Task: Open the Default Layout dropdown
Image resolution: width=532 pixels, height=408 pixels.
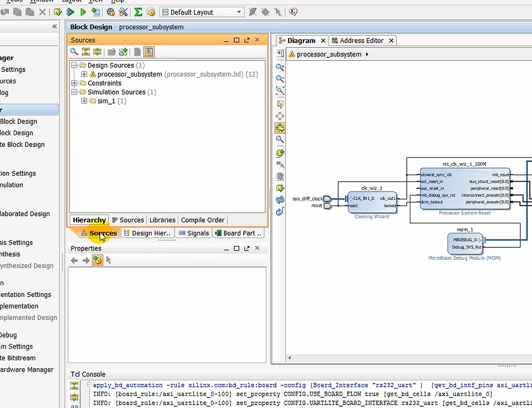Action: (239, 12)
